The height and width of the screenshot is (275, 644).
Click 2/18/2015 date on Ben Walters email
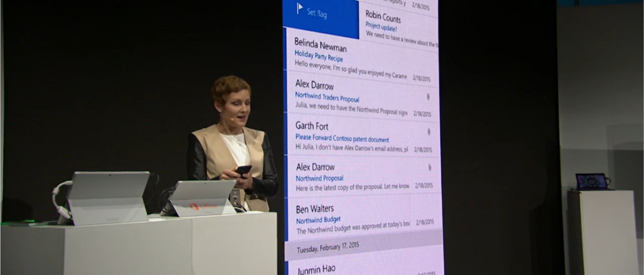click(x=425, y=222)
